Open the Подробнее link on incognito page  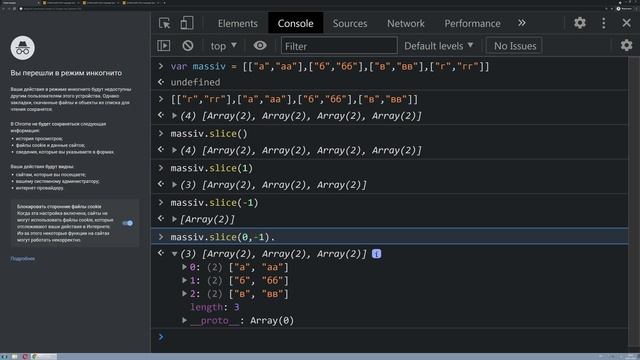pos(22,258)
